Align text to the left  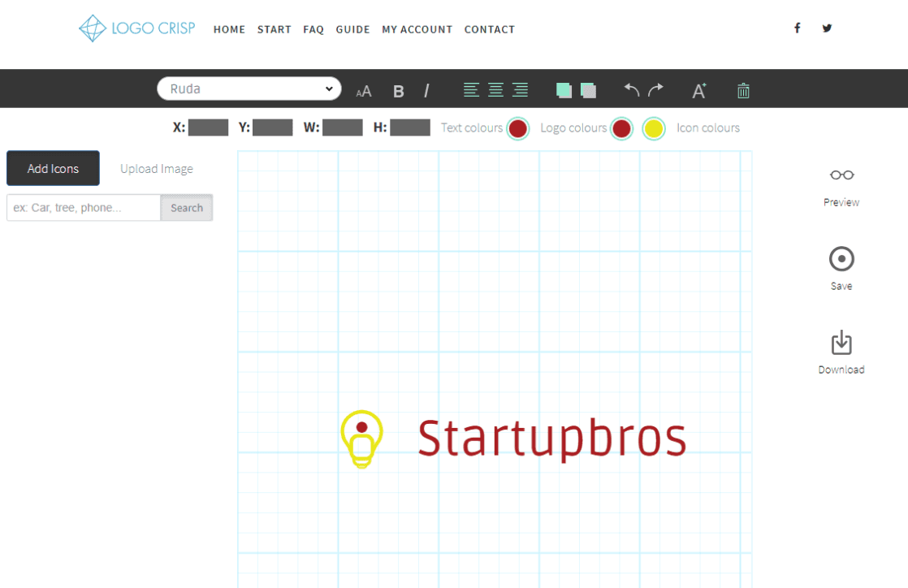471,90
